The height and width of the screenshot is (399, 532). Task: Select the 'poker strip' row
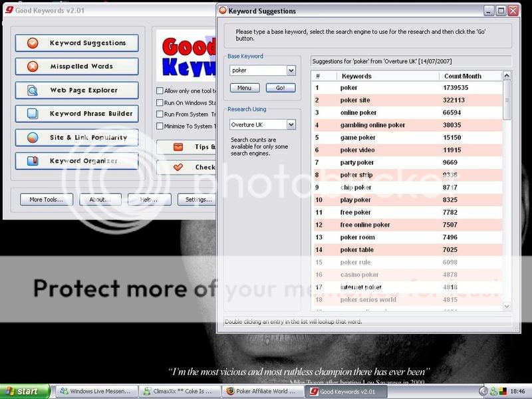407,175
